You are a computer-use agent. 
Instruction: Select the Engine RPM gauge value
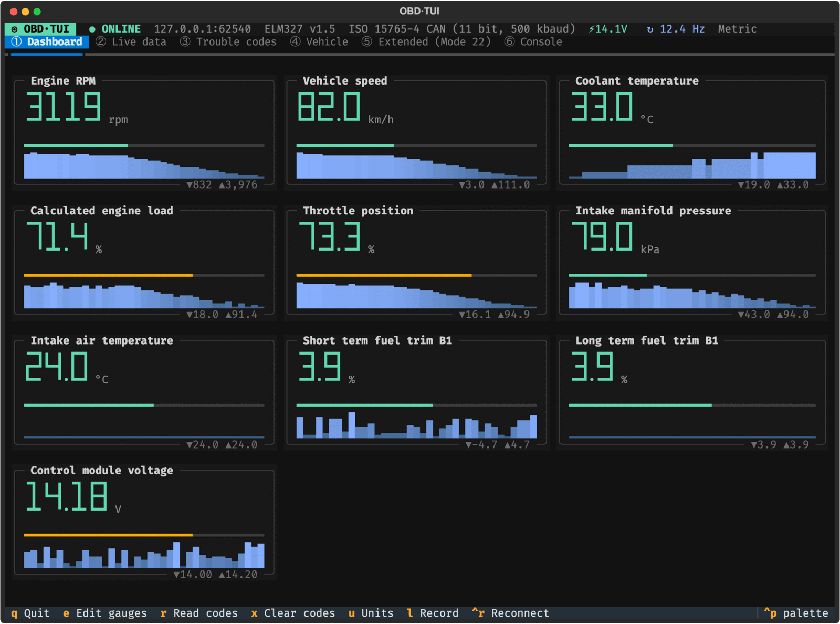pos(64,107)
